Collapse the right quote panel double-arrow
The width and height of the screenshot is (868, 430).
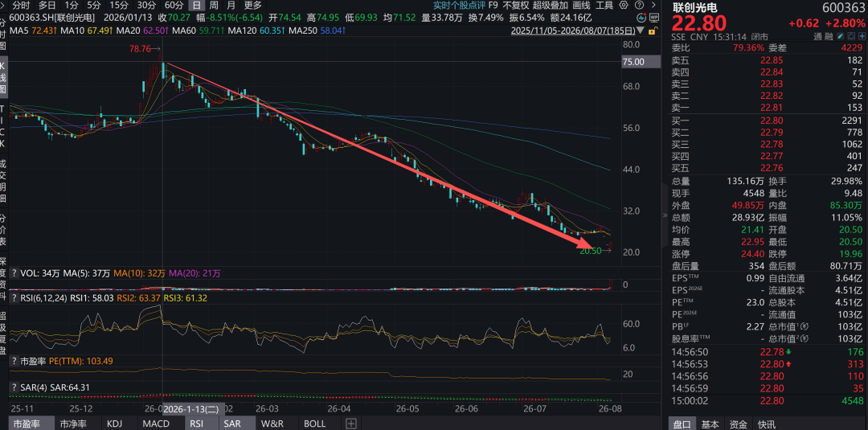[666, 215]
